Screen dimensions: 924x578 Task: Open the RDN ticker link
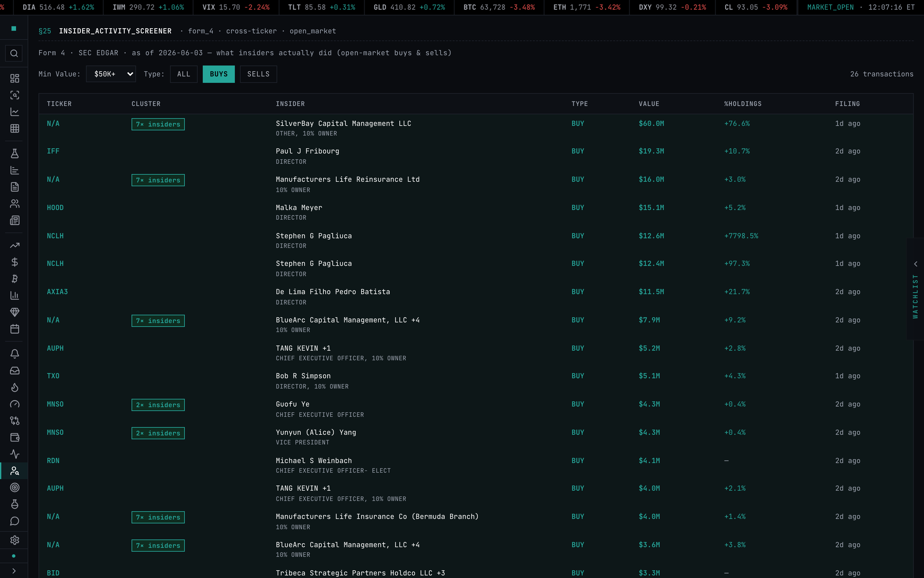coord(53,461)
